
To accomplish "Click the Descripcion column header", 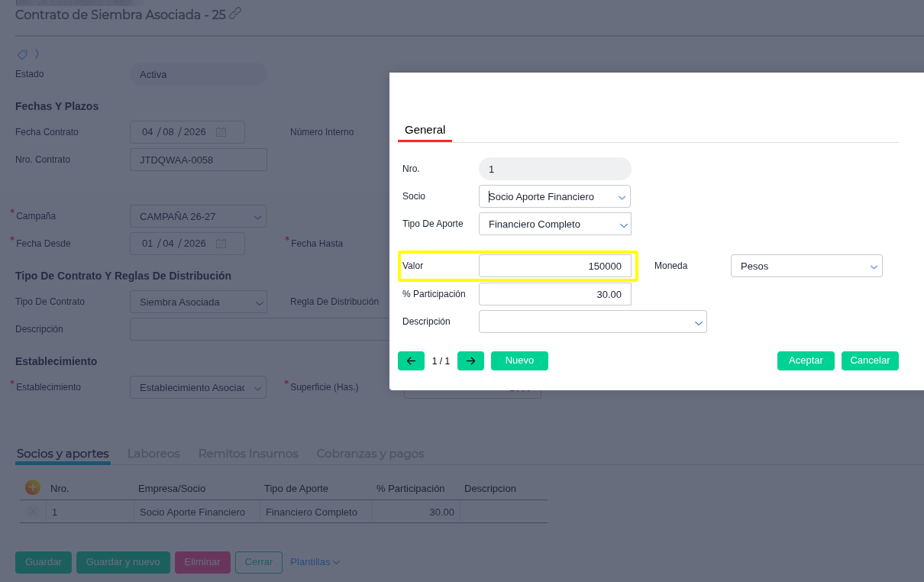I will click(x=490, y=489).
